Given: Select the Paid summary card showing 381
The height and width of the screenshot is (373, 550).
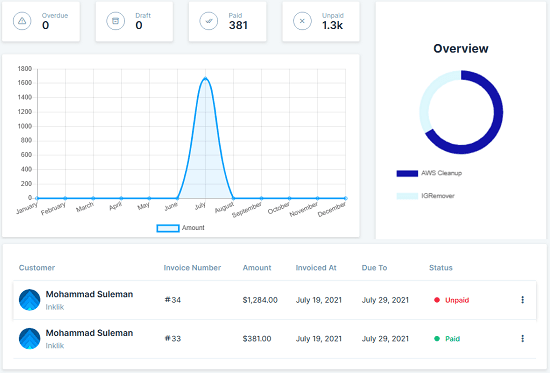Looking at the screenshot, I should (x=227, y=21).
